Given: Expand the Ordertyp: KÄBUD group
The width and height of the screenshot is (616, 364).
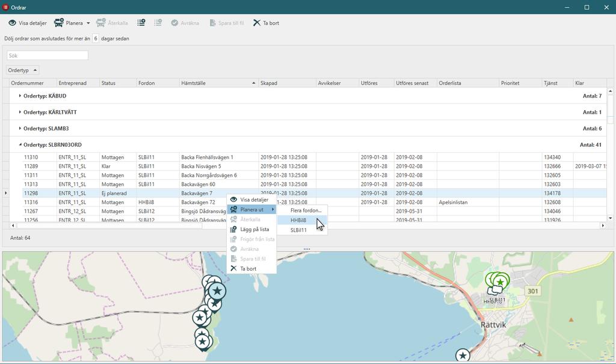Looking at the screenshot, I should (20, 96).
